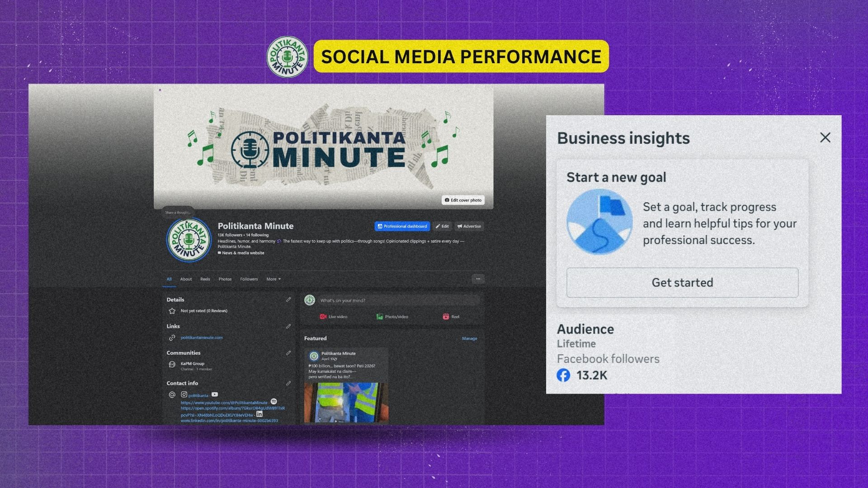This screenshot has height=488, width=868.
Task: Click the 13K followers count
Action: [x=230, y=235]
